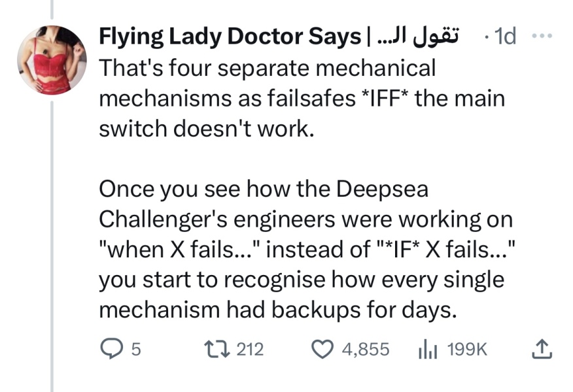Click the repost count 212

[249, 350]
